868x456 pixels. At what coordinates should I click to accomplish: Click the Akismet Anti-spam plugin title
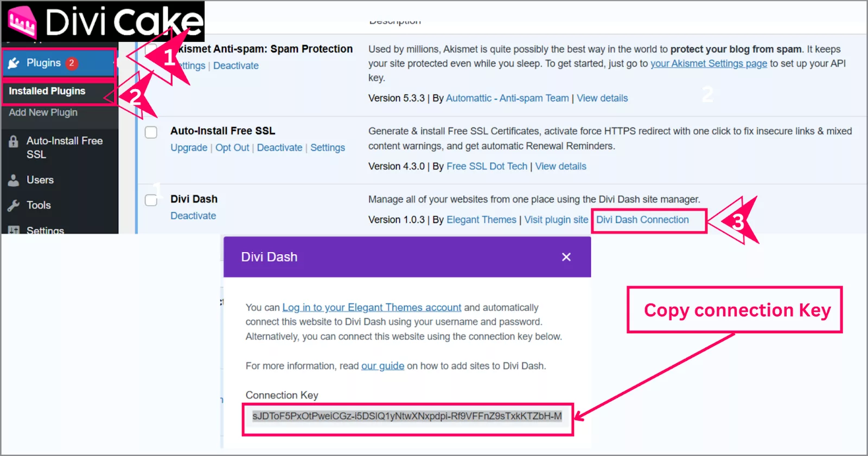click(265, 49)
